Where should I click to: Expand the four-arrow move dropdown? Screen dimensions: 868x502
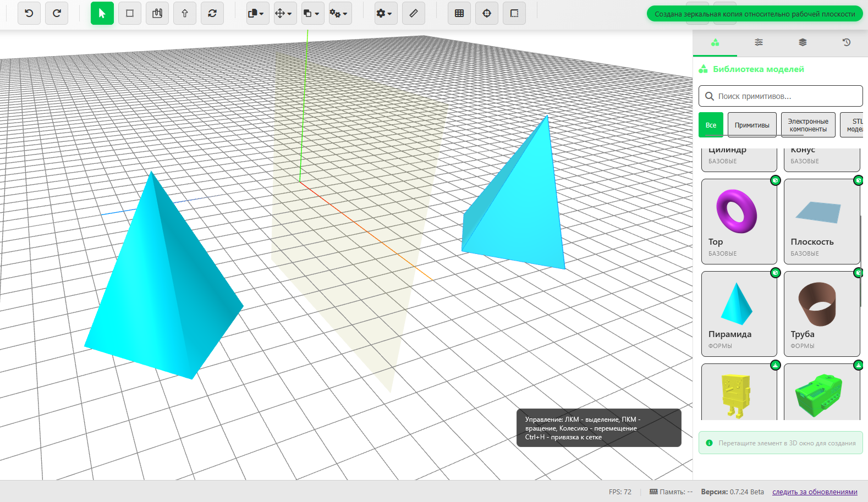coord(284,13)
